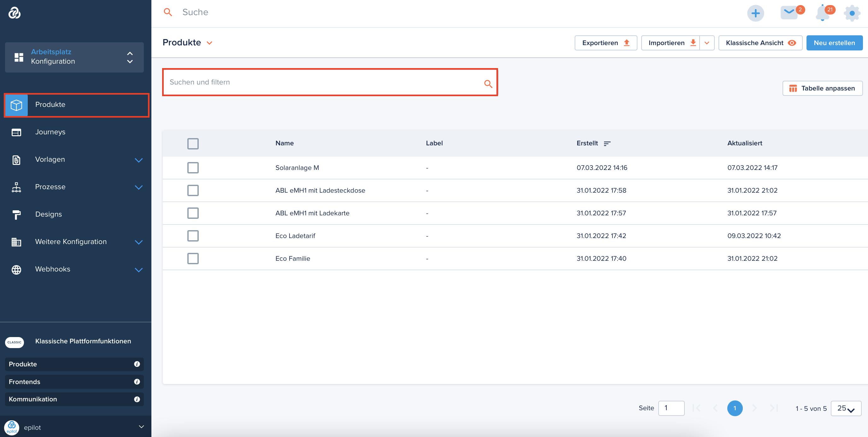This screenshot has height=437, width=868.
Task: Click the Journeys sidebar icon
Action: pos(16,132)
